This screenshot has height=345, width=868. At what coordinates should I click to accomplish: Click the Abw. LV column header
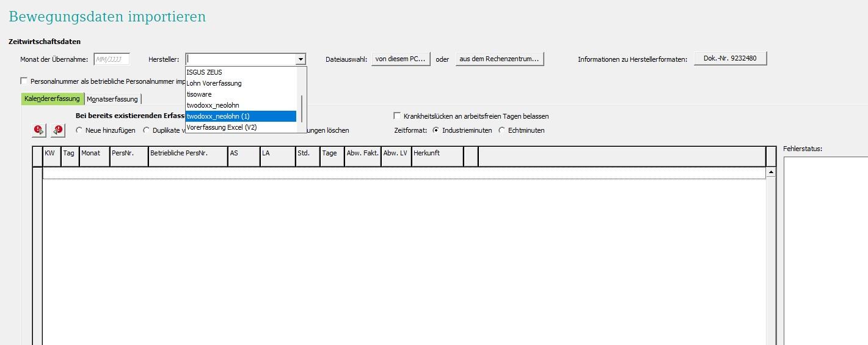[396, 156]
